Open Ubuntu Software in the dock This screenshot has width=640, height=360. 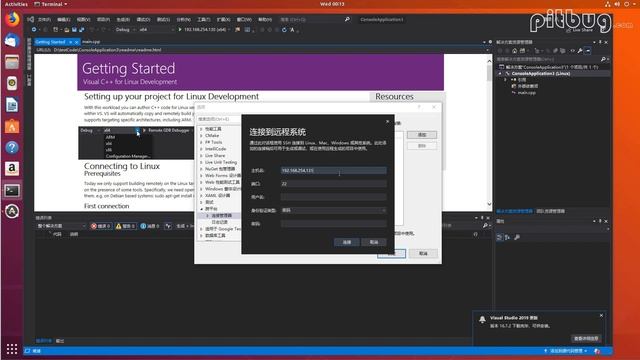[12, 126]
